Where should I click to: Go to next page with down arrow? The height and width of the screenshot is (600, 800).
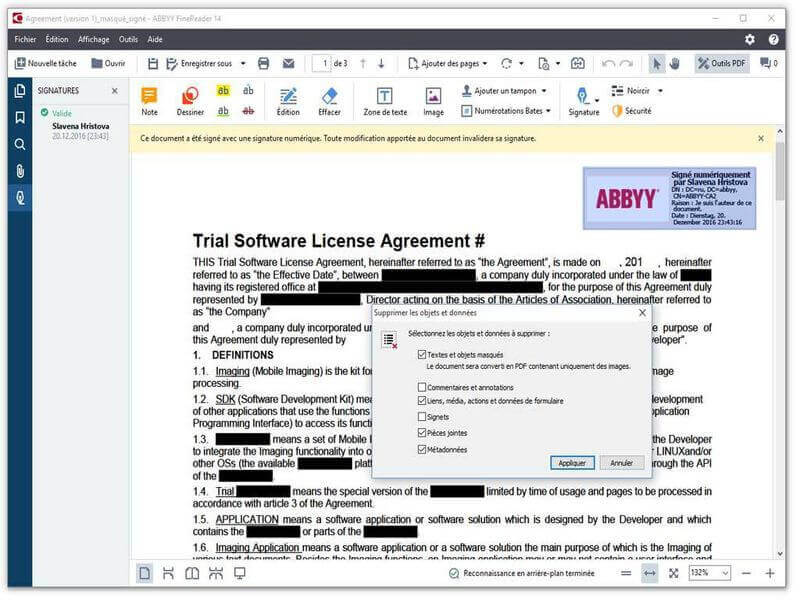tap(381, 63)
